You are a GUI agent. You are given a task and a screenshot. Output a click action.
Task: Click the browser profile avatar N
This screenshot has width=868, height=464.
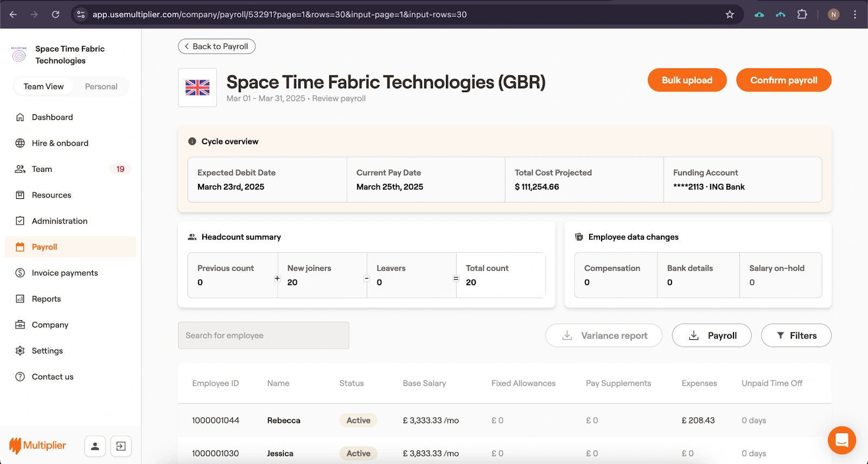coord(834,15)
